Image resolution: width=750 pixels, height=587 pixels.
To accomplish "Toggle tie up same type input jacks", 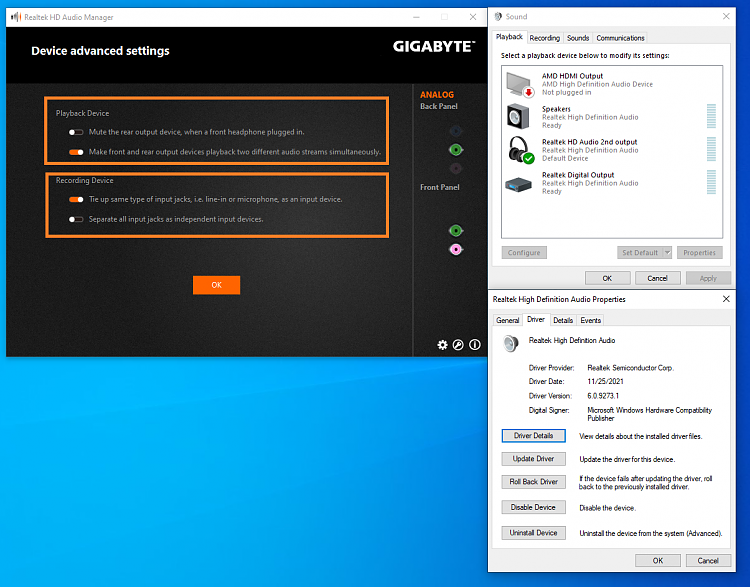I will (x=76, y=199).
